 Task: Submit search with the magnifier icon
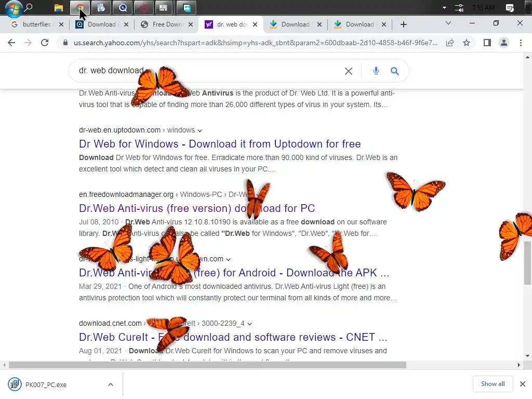click(x=395, y=71)
